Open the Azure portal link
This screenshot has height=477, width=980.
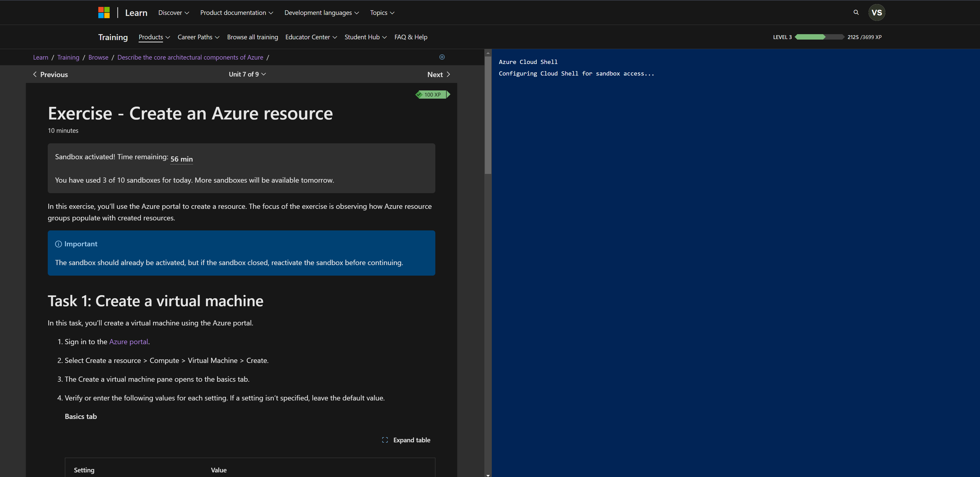(x=129, y=342)
